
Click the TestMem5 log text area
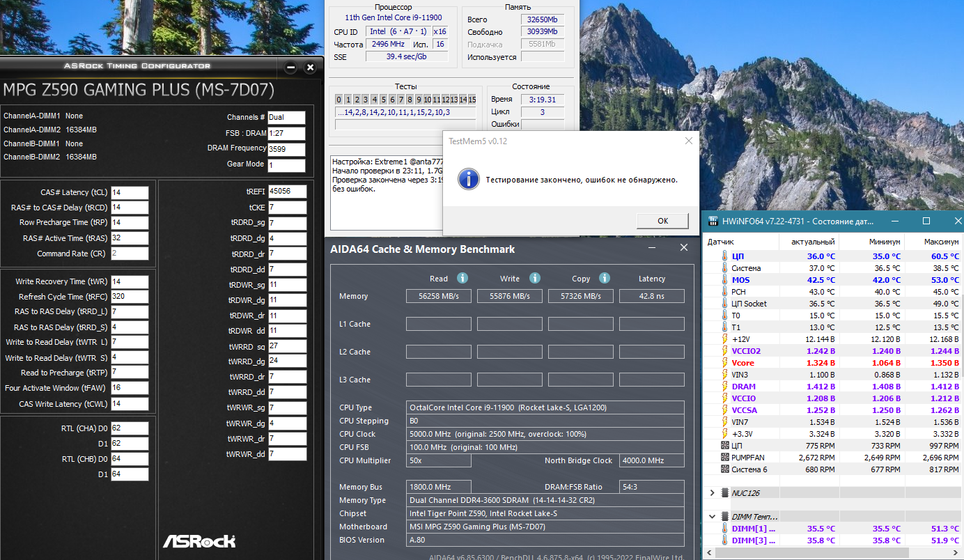pos(387,193)
